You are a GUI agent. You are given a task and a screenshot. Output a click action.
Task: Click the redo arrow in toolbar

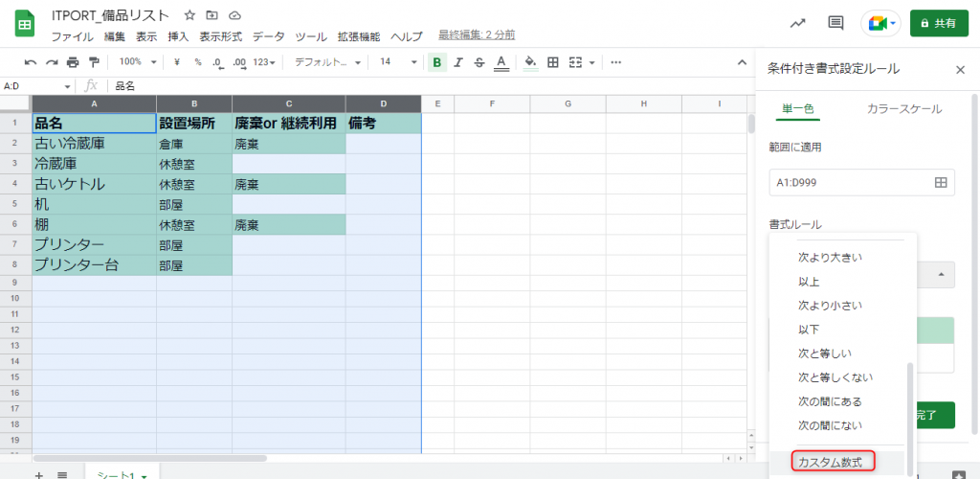52,62
